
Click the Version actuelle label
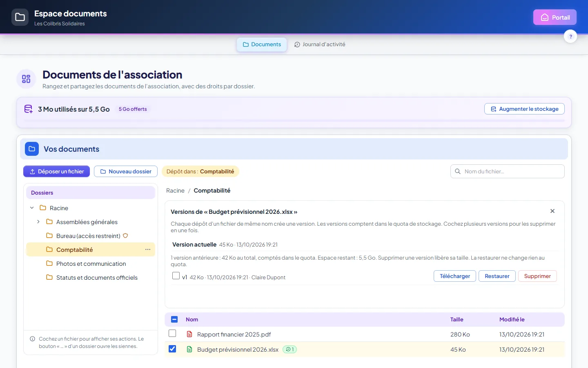pos(194,245)
